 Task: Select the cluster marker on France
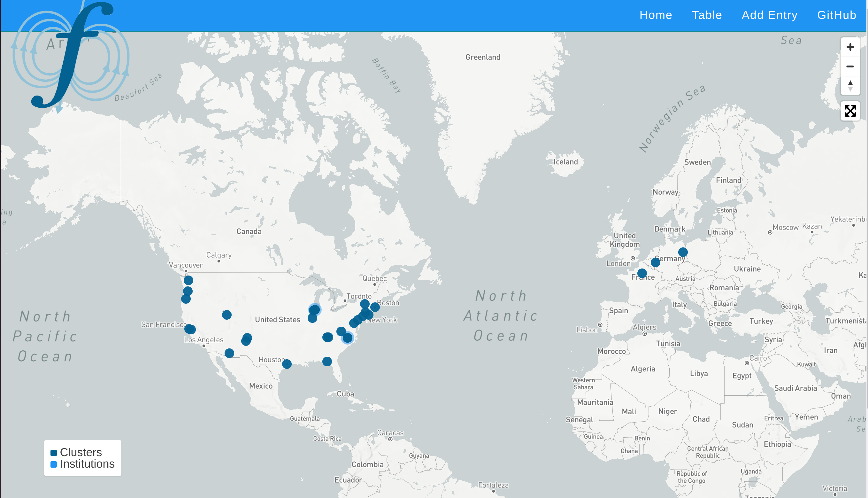click(x=642, y=273)
